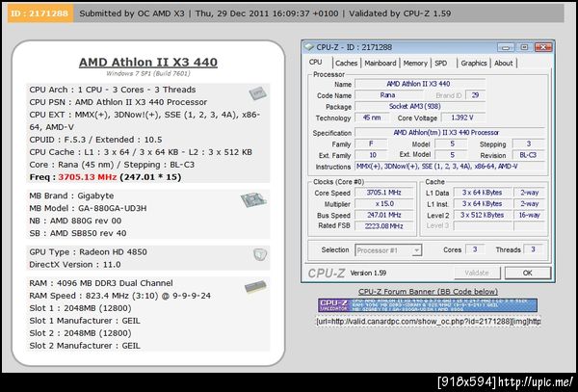Click the Multiplier value x 15.0

pos(384,204)
